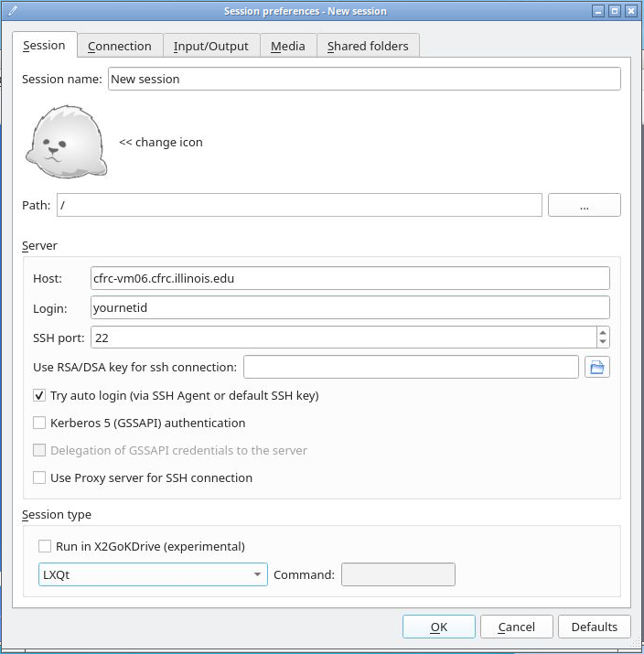Decrease SSH port with down arrow
644x654 pixels.
[603, 342]
